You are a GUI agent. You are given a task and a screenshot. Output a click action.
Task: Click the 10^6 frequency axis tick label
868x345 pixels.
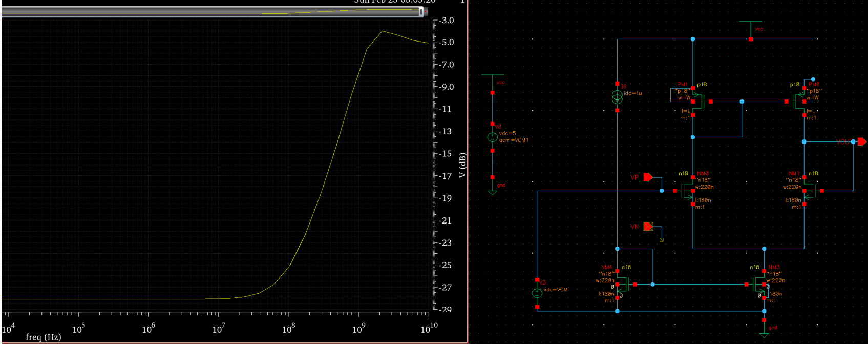(149, 329)
